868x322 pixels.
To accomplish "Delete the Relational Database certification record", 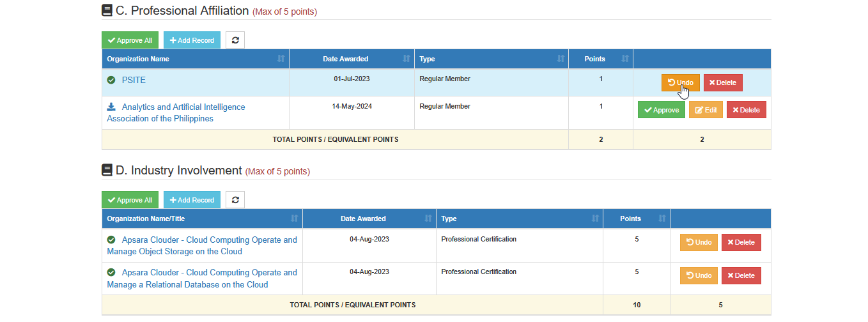I will click(741, 275).
